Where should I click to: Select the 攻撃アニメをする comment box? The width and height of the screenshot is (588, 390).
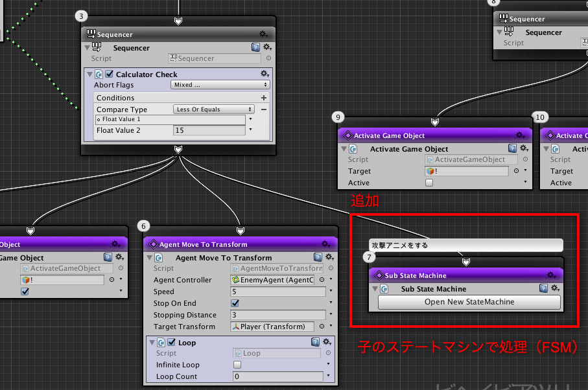pos(465,245)
